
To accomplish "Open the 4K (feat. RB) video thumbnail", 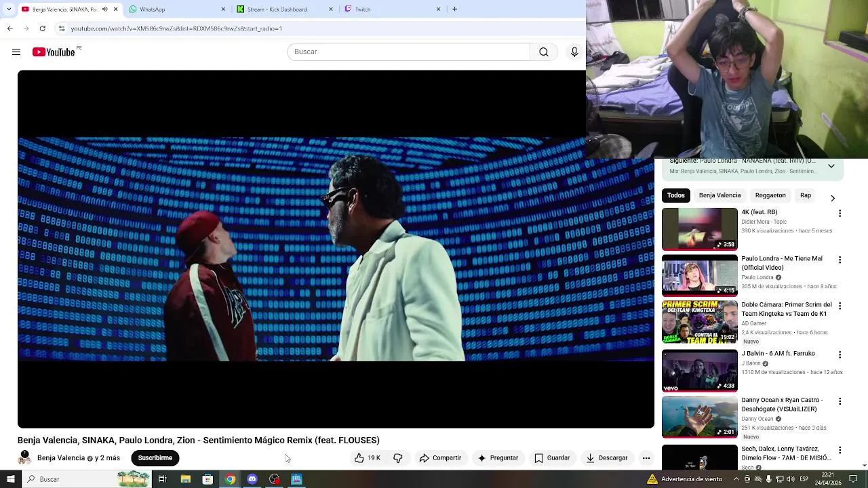I will click(700, 229).
